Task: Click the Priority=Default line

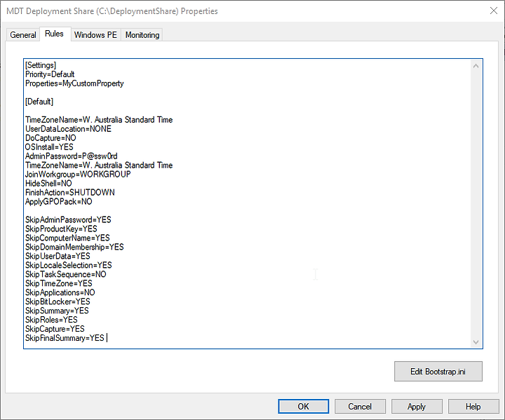Action: 50,74
